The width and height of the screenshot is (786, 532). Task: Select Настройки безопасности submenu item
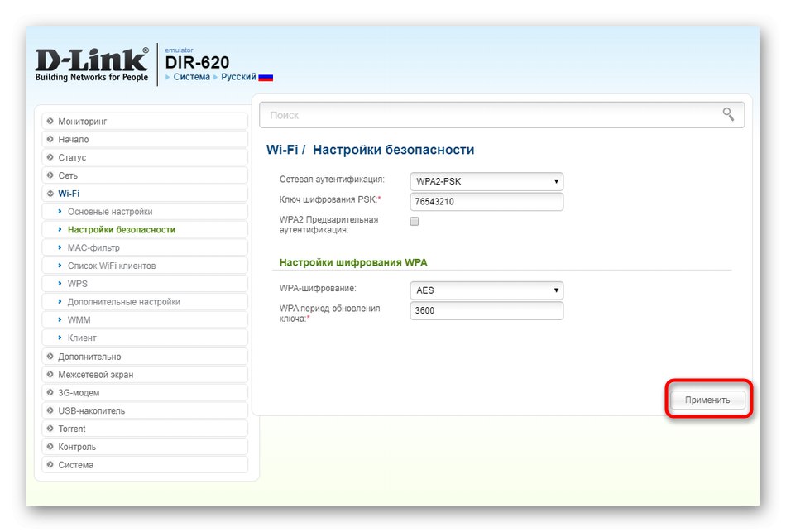(x=145, y=230)
